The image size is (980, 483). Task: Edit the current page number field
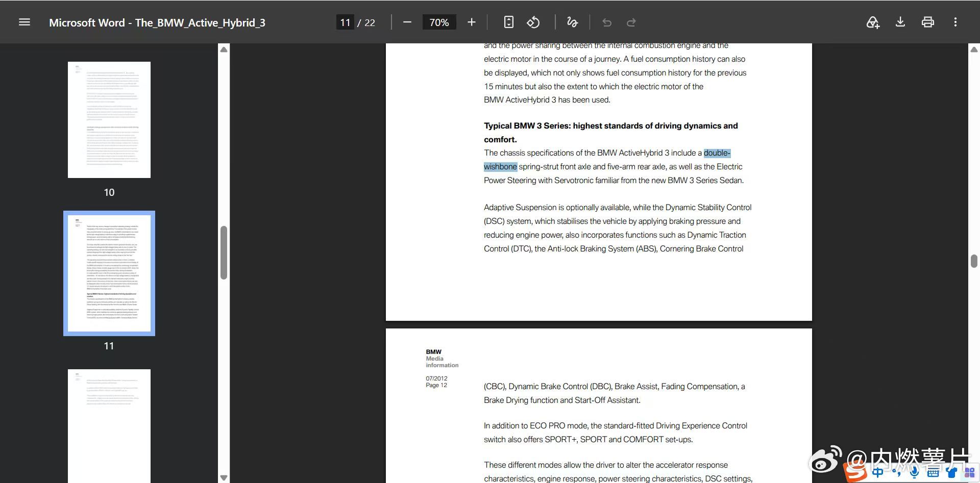[x=345, y=22]
